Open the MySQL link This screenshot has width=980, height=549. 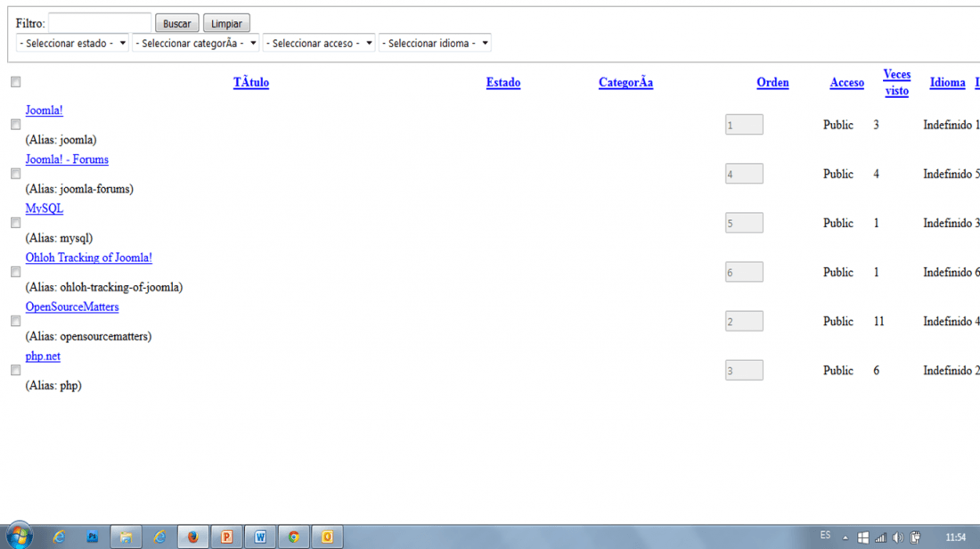[45, 209]
